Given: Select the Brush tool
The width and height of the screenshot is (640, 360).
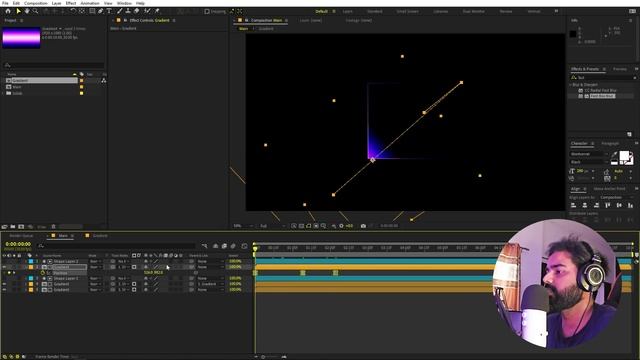Looking at the screenshot, I should click(120, 11).
